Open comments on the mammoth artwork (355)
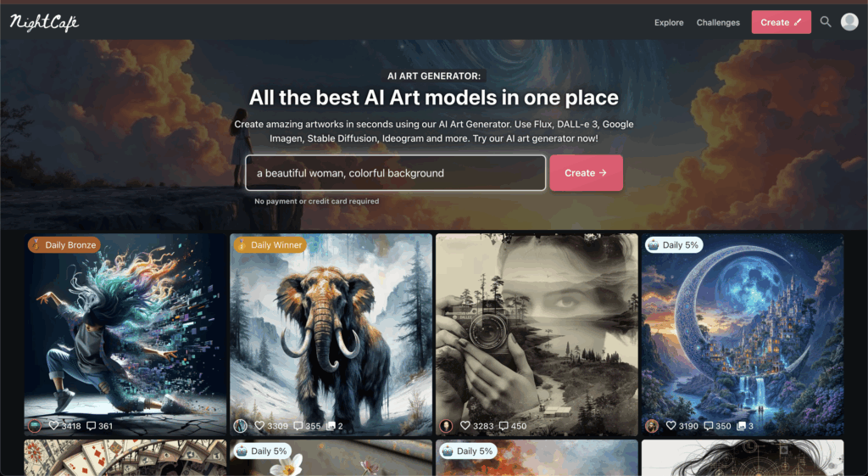Screen dimensions: 868x476 (307, 426)
